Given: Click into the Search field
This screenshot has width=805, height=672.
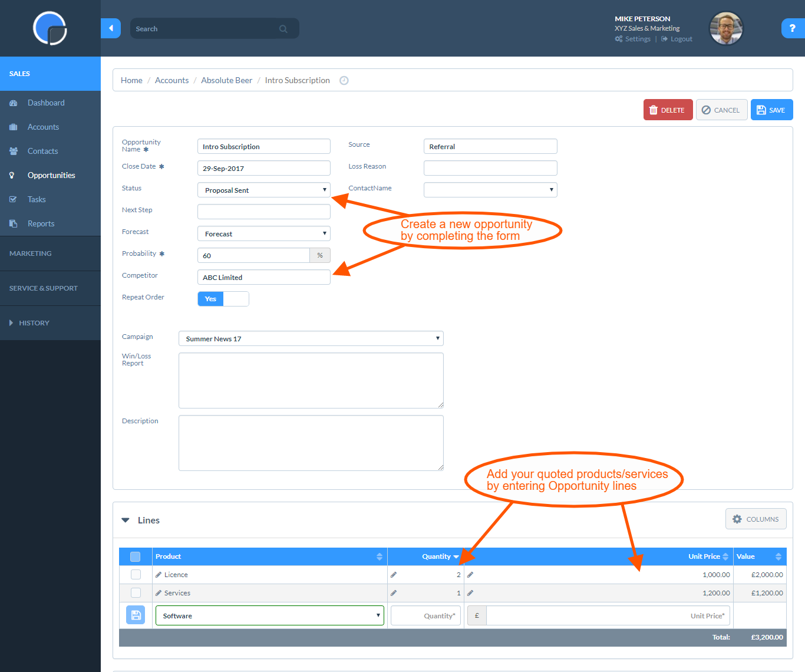Looking at the screenshot, I should click(x=215, y=28).
